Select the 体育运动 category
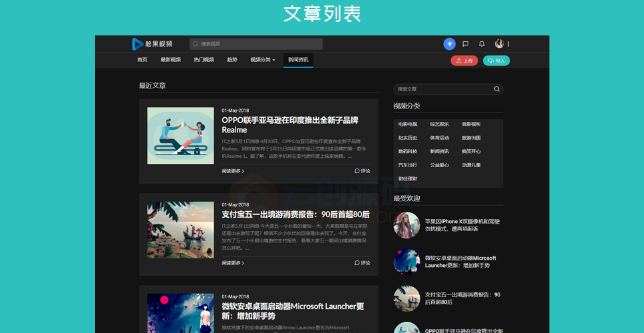644x333 pixels. 440,138
